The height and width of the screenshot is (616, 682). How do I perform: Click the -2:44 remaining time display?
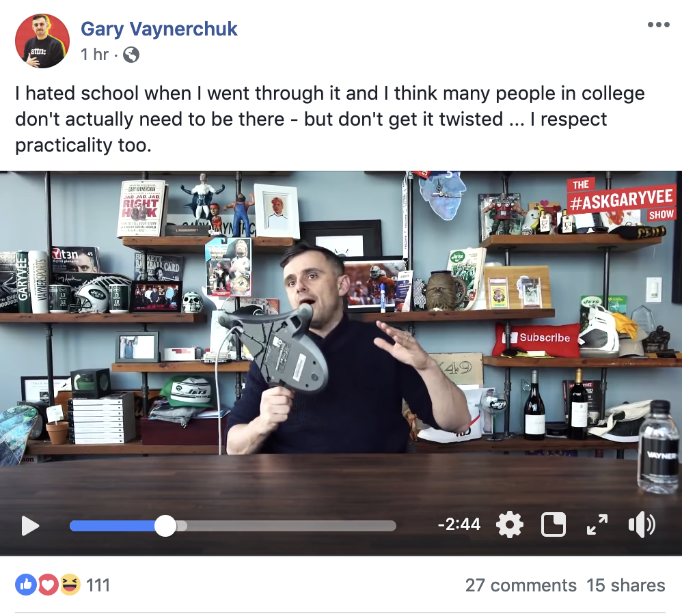pyautogui.click(x=459, y=524)
